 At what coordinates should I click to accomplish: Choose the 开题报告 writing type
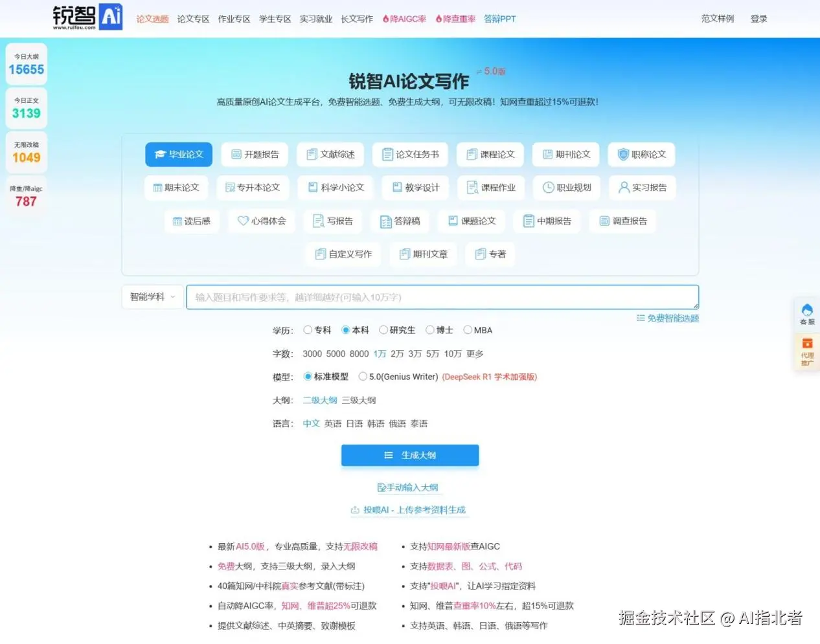254,154
